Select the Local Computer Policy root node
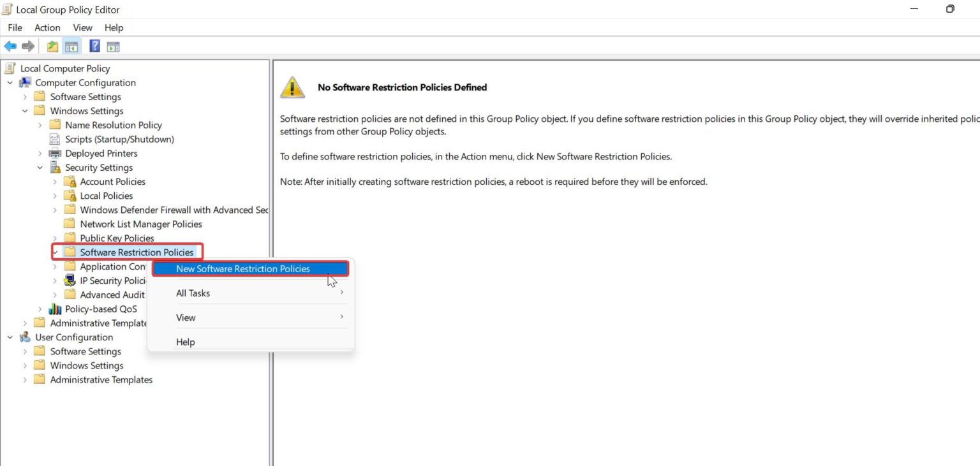Screen dimensions: 980x466 click(65, 68)
